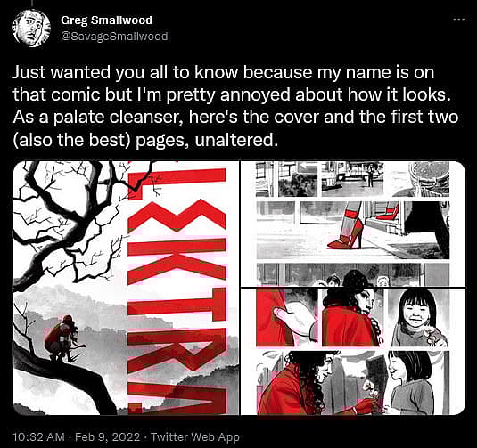The height and width of the screenshot is (448, 477).
Task: Open the @SavageSmallwood handle link
Action: coord(114,37)
